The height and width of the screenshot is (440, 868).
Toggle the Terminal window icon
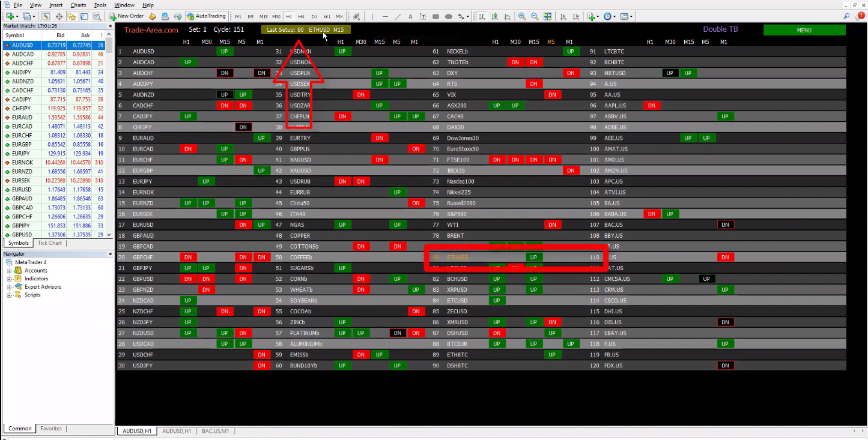click(84, 16)
